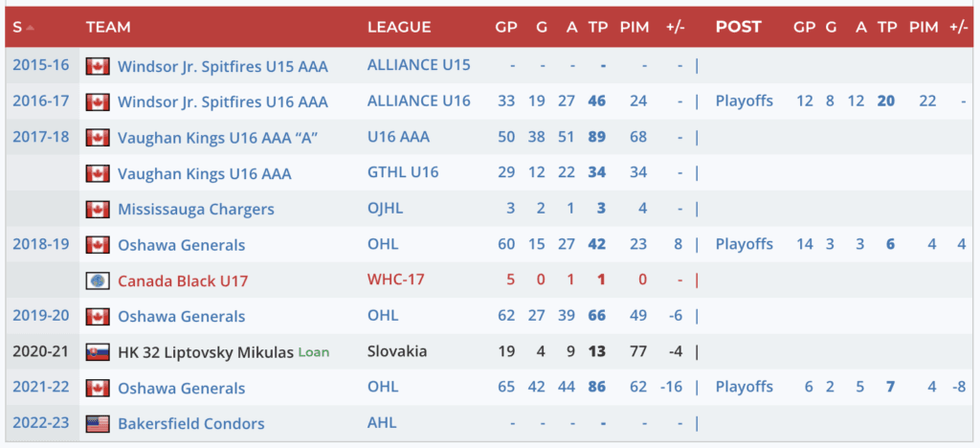The image size is (980, 448).
Task: Click the Canada Black U17 team logo
Action: [x=97, y=281]
